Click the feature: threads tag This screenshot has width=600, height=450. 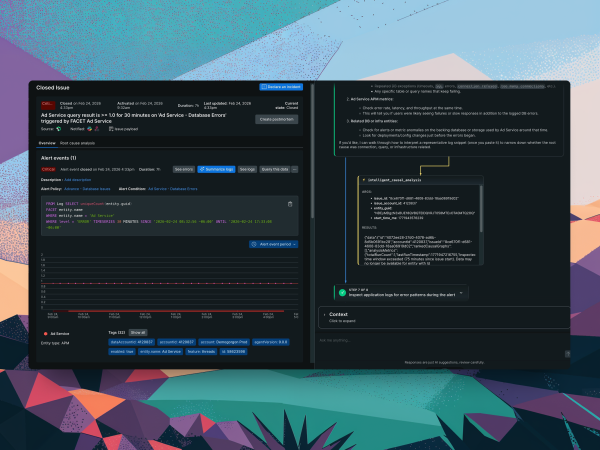pyautogui.click(x=201, y=351)
